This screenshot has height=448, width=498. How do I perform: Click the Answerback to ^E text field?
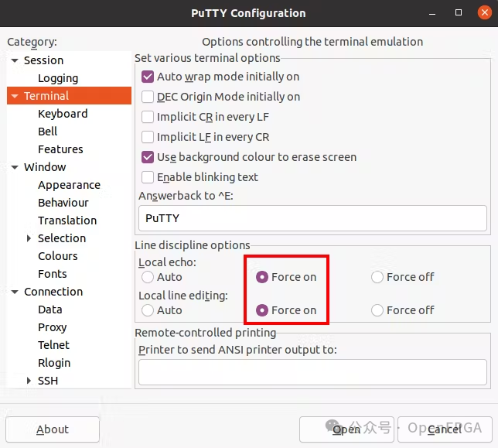point(312,218)
